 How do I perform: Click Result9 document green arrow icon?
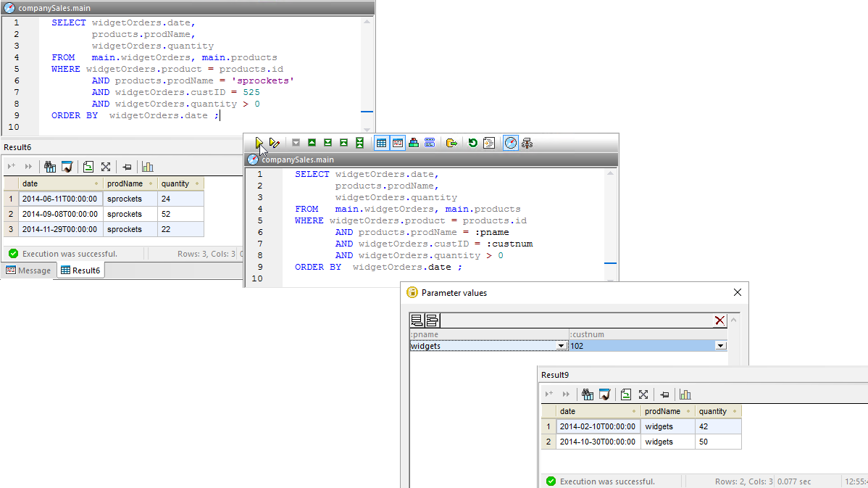[x=625, y=394]
